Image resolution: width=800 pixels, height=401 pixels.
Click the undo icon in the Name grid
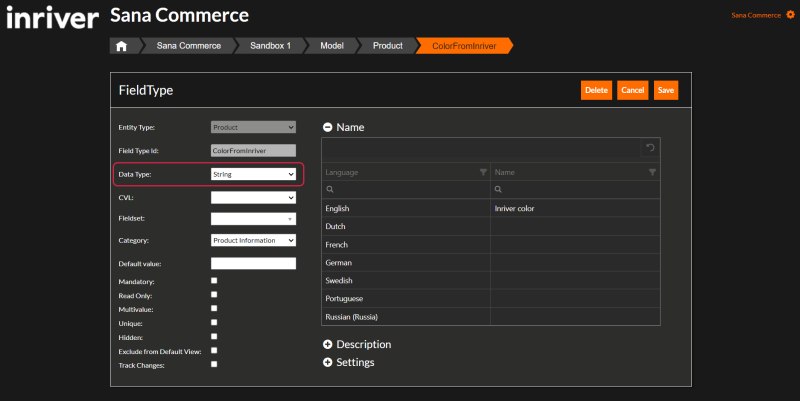point(651,148)
